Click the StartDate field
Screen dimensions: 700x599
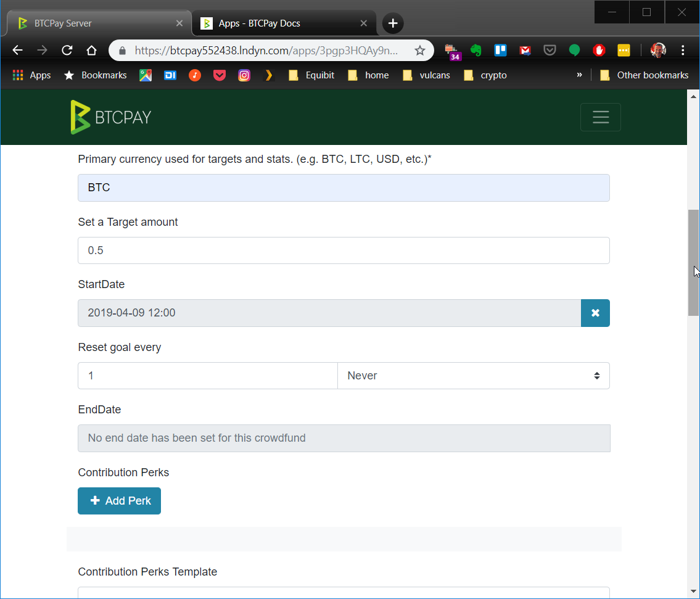click(329, 313)
